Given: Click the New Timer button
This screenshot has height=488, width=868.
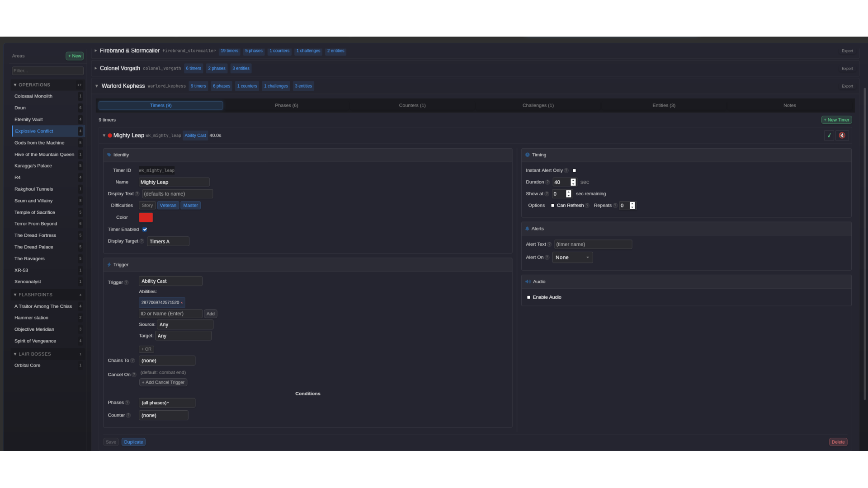Looking at the screenshot, I should [836, 119].
